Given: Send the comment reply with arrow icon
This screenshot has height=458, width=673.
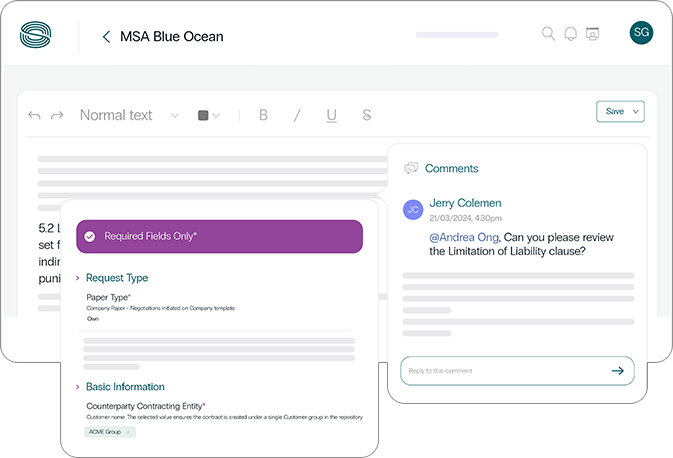Looking at the screenshot, I should (617, 371).
